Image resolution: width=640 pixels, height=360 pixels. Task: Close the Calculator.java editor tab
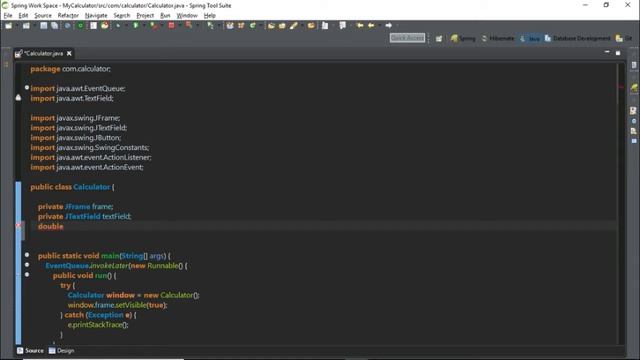pyautogui.click(x=69, y=53)
